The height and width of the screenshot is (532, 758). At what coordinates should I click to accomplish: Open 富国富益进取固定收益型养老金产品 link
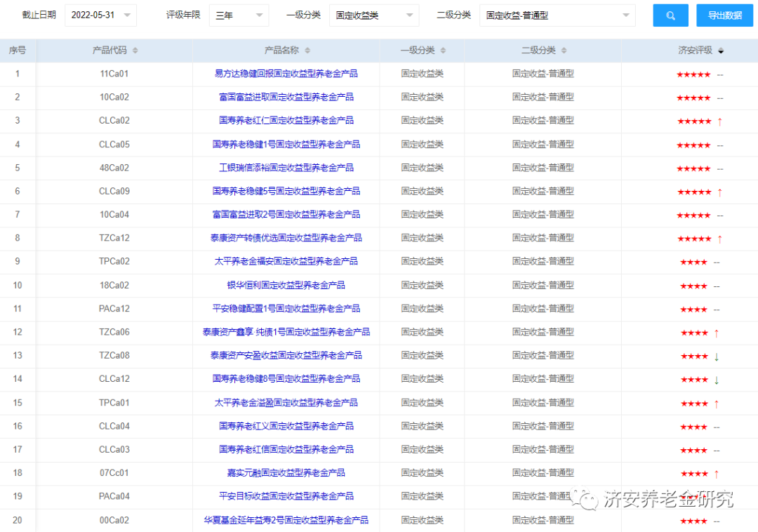click(286, 97)
